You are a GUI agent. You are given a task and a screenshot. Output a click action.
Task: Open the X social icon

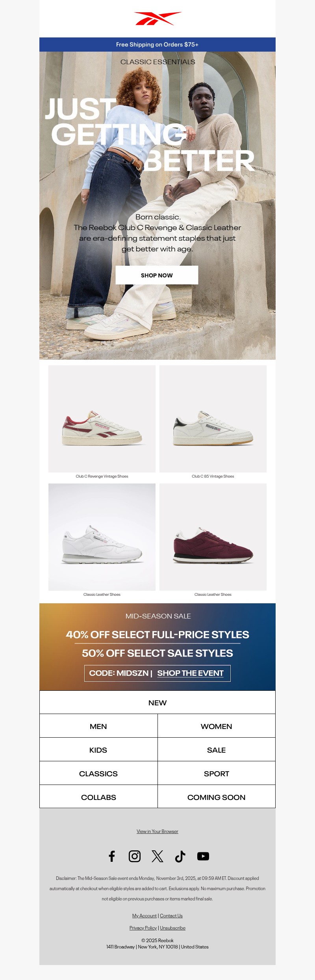157,856
